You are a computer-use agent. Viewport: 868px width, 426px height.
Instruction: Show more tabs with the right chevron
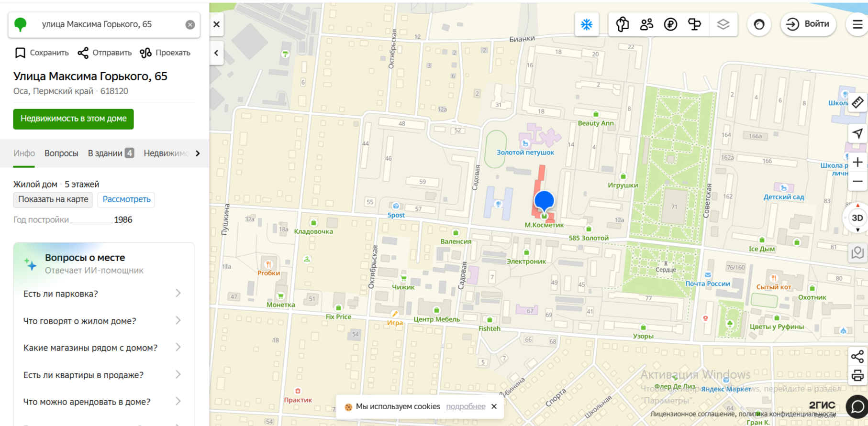198,153
